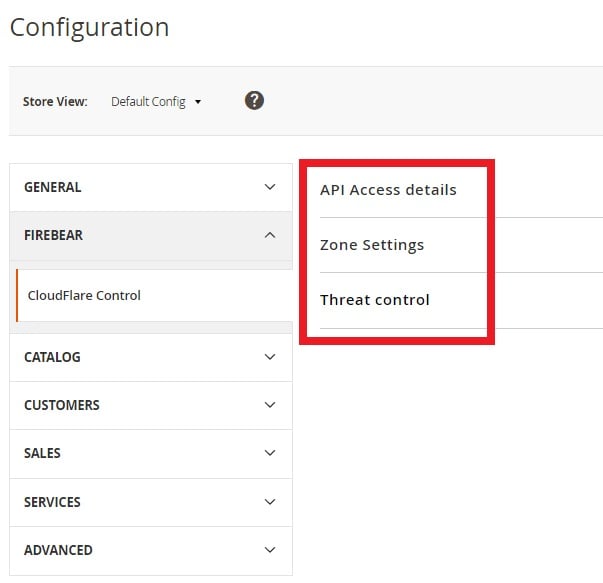Image resolution: width=603 pixels, height=583 pixels.
Task: Expand the SERVICES section chevron
Action: pos(270,502)
